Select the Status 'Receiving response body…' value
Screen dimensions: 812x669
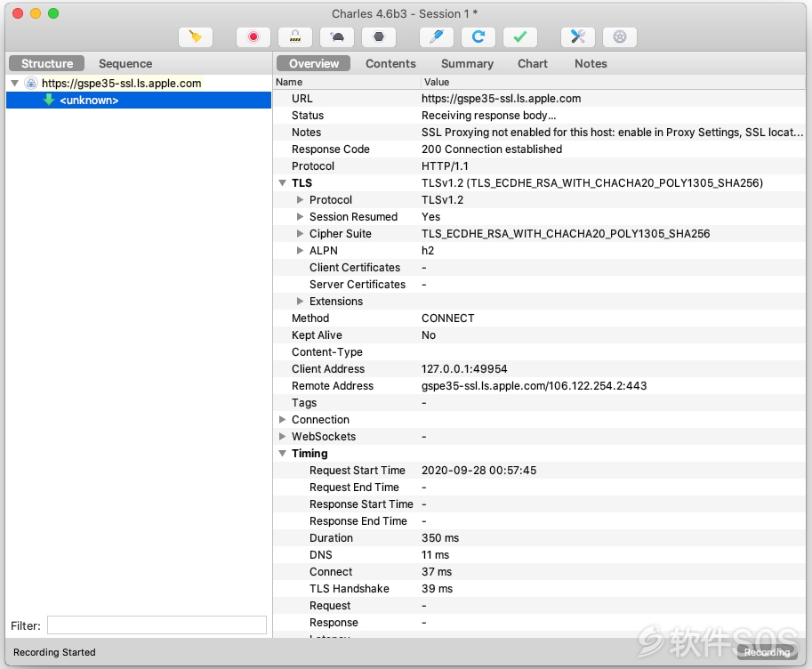pyautogui.click(x=488, y=115)
